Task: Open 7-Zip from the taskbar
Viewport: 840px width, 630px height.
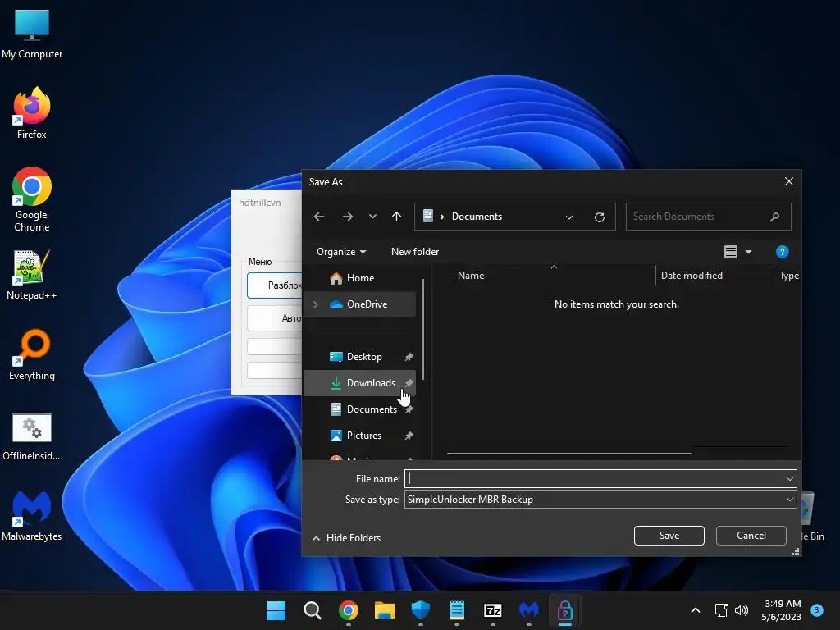Action: point(493,610)
